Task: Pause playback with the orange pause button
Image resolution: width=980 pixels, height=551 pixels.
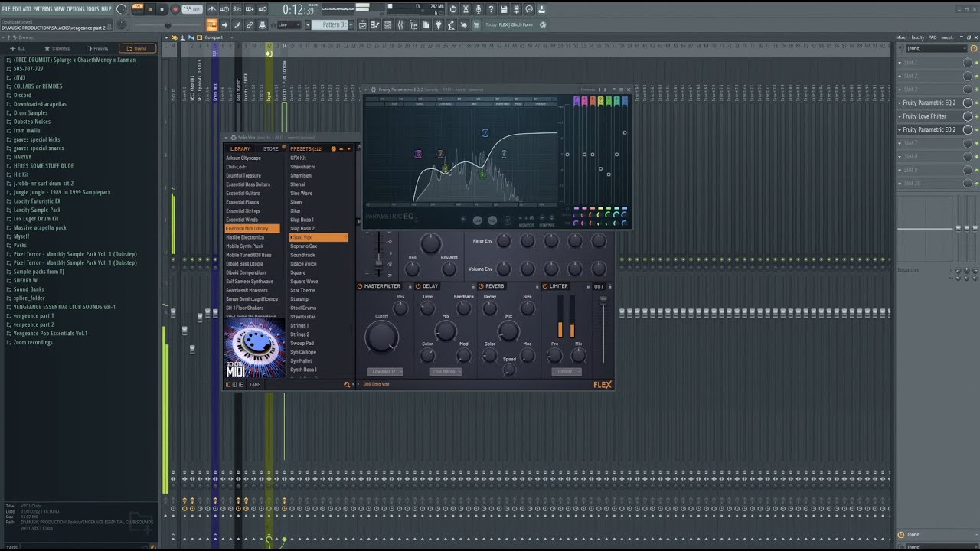Action: tap(150, 9)
